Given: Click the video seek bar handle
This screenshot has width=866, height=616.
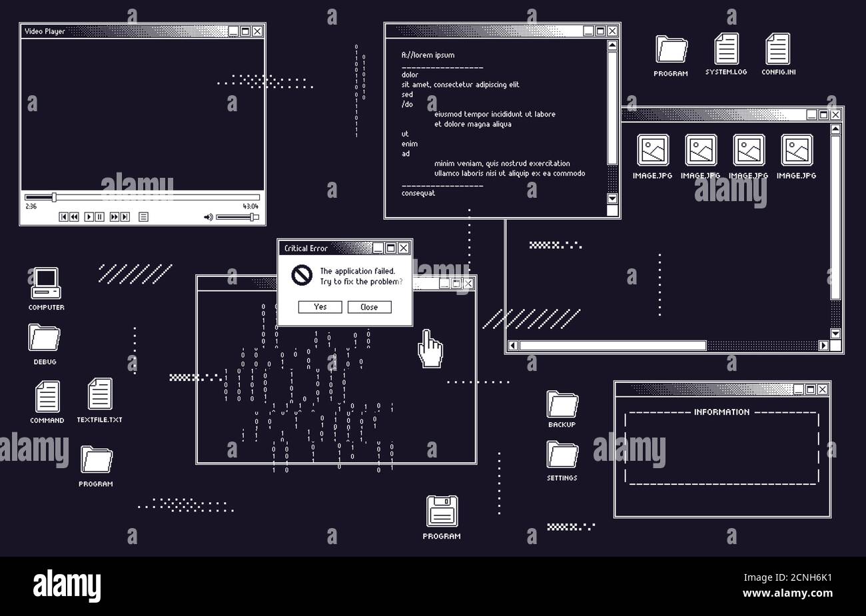Looking at the screenshot, I should click(54, 197).
